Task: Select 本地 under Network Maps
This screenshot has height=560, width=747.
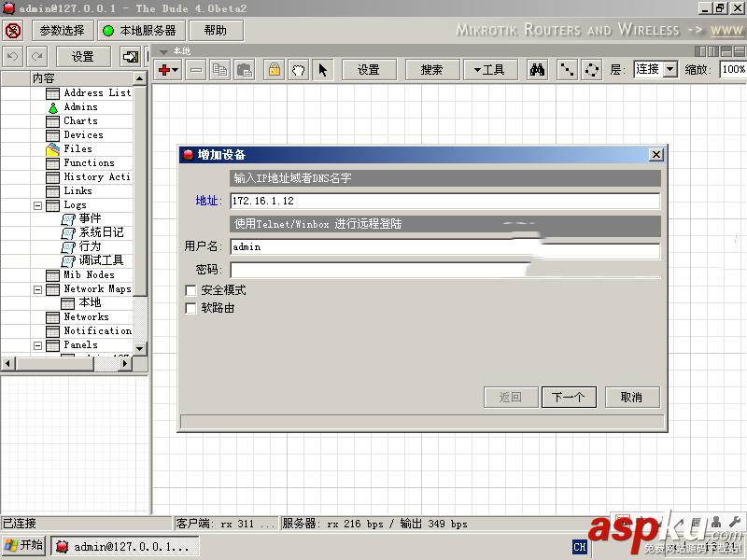Action: click(90, 302)
